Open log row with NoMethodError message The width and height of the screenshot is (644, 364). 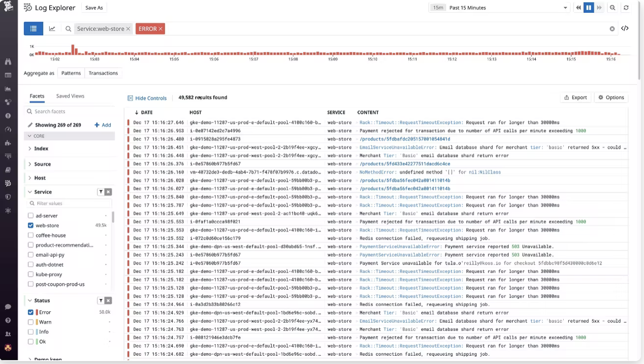click(377, 172)
